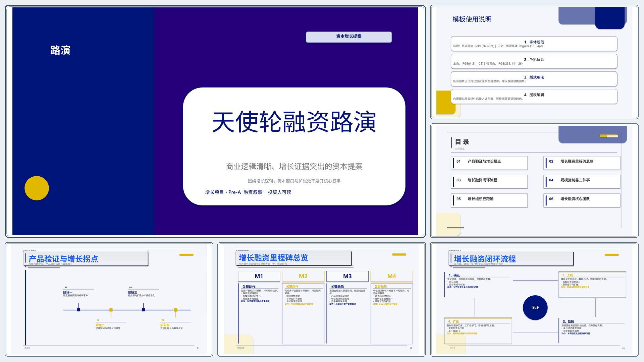Click the 资本增长提案 label on the cover
The image size is (644, 362).
(x=349, y=37)
